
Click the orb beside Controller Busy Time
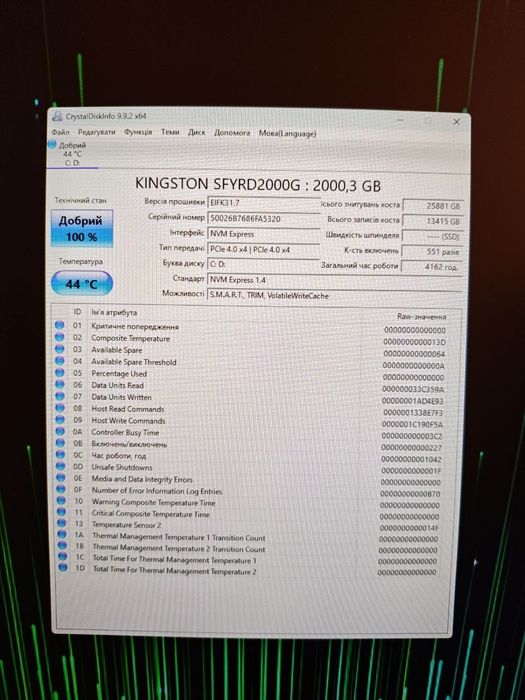point(60,431)
